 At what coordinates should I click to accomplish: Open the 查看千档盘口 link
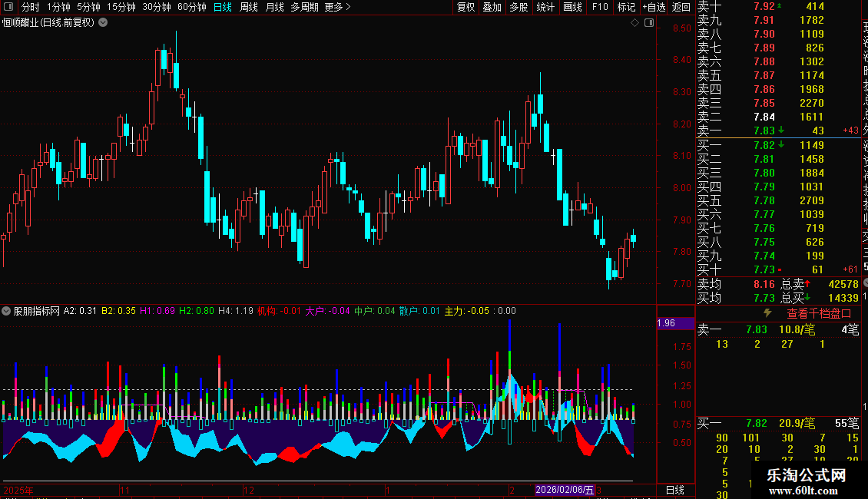point(819,313)
